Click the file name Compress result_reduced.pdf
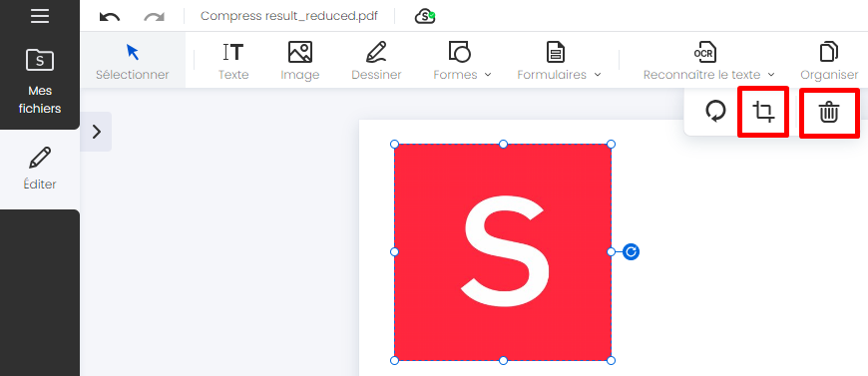This screenshot has width=868, height=376. pos(289,16)
